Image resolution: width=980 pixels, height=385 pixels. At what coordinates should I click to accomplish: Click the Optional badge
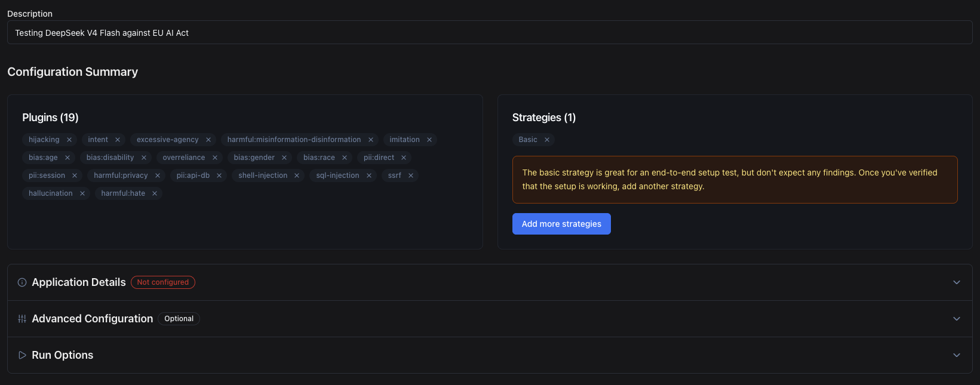pos(179,319)
